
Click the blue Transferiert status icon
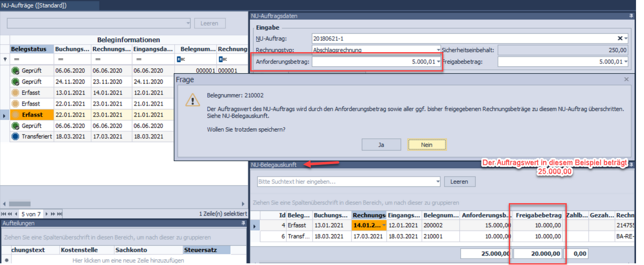16,137
